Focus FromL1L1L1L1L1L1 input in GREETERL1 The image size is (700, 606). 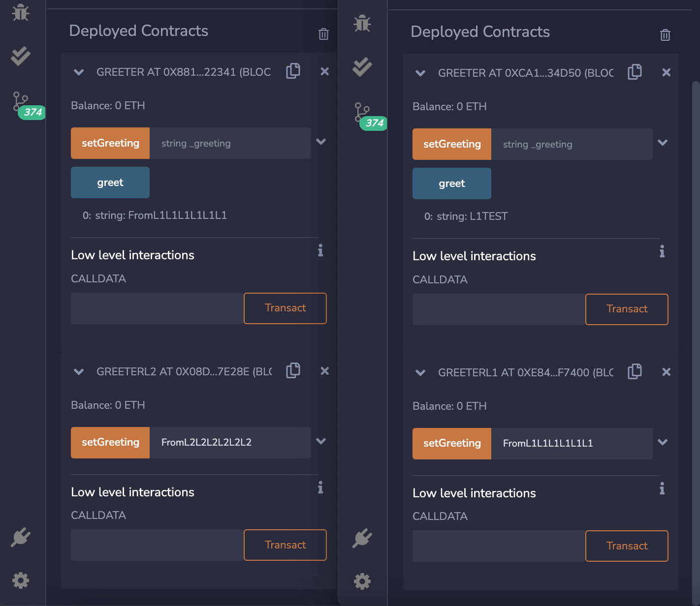[572, 444]
